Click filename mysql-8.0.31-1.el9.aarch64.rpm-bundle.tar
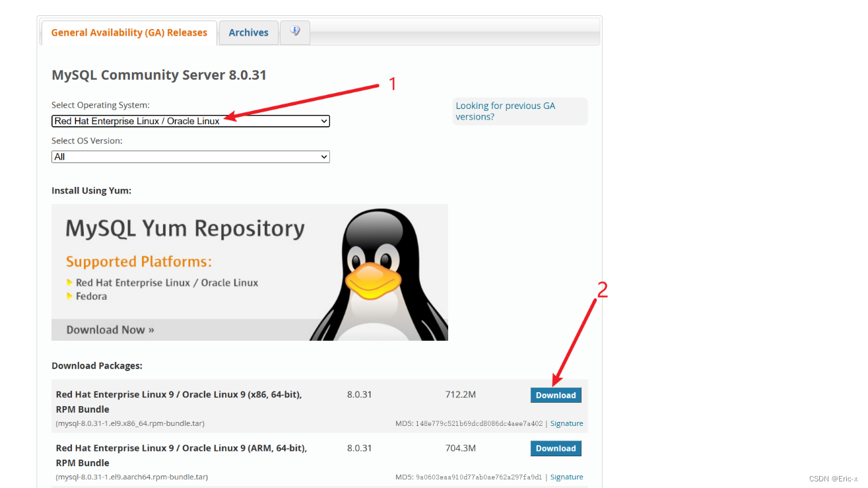 coord(132,477)
